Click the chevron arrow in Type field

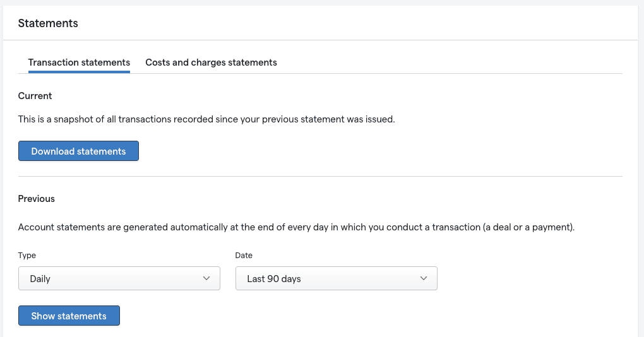click(206, 278)
